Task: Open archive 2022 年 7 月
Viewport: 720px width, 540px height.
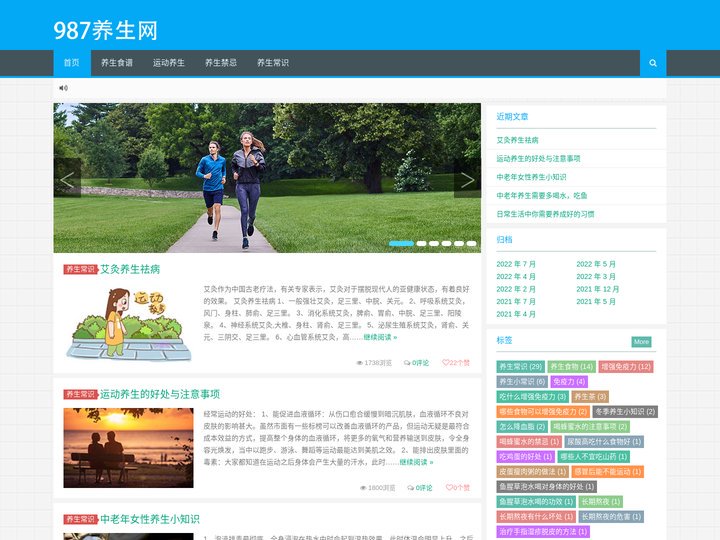Action: click(x=516, y=264)
